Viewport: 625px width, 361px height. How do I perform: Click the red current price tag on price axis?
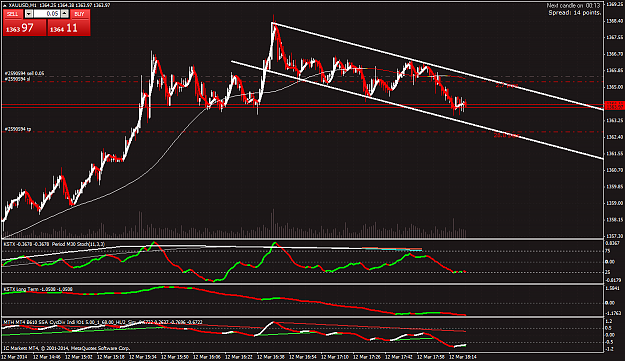614,106
